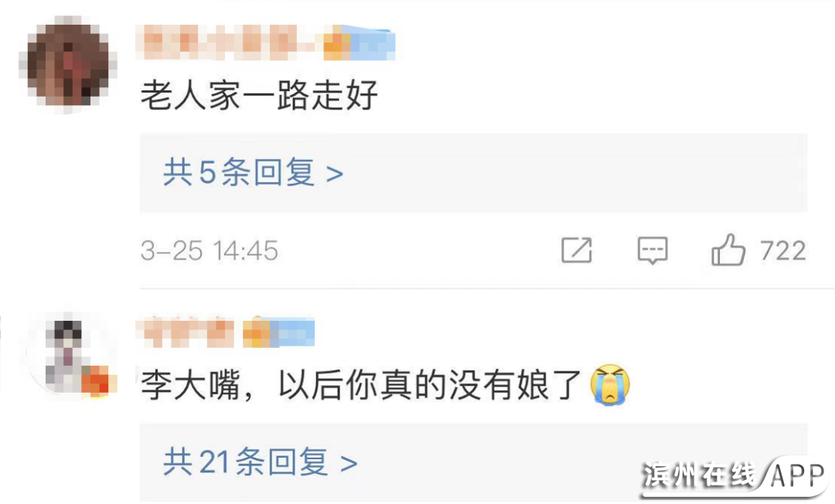Click the 722 likes count
The image size is (835, 504).
point(782,250)
